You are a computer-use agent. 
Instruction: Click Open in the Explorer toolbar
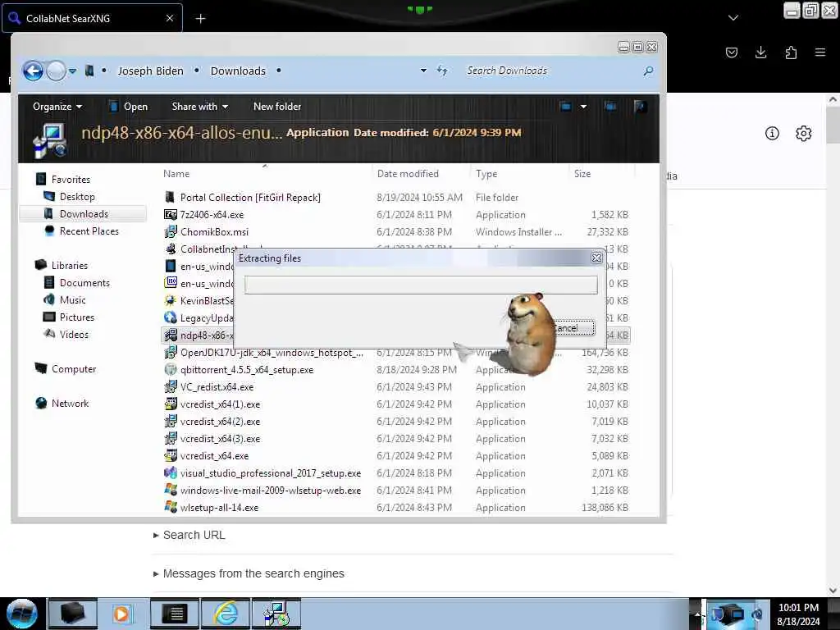tap(129, 107)
